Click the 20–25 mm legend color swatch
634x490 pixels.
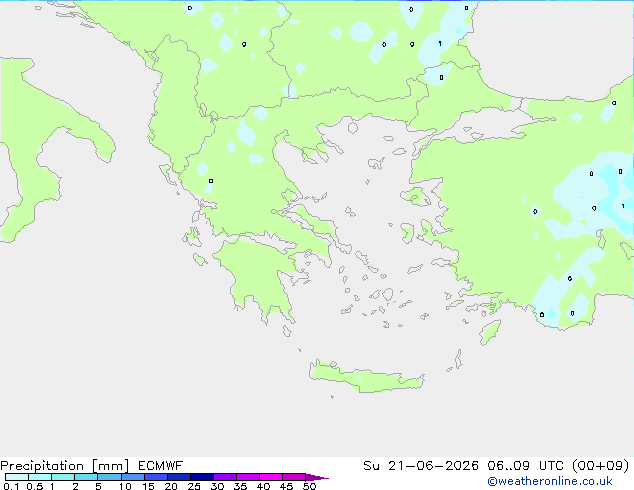179,477
